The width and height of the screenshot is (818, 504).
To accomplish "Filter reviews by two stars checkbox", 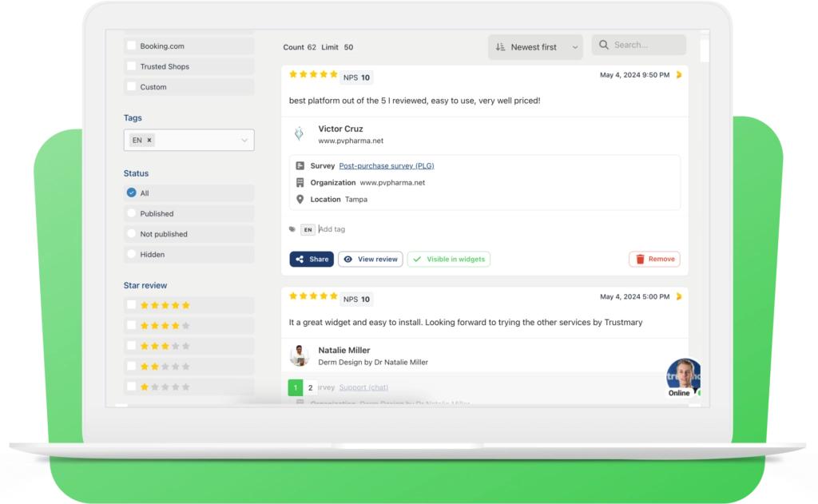I will click(x=132, y=367).
